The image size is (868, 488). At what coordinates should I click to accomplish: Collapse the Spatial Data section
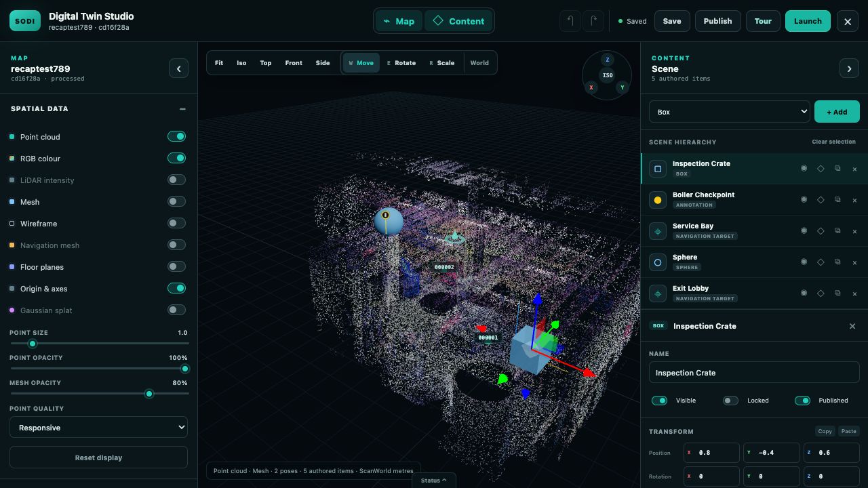coord(182,108)
